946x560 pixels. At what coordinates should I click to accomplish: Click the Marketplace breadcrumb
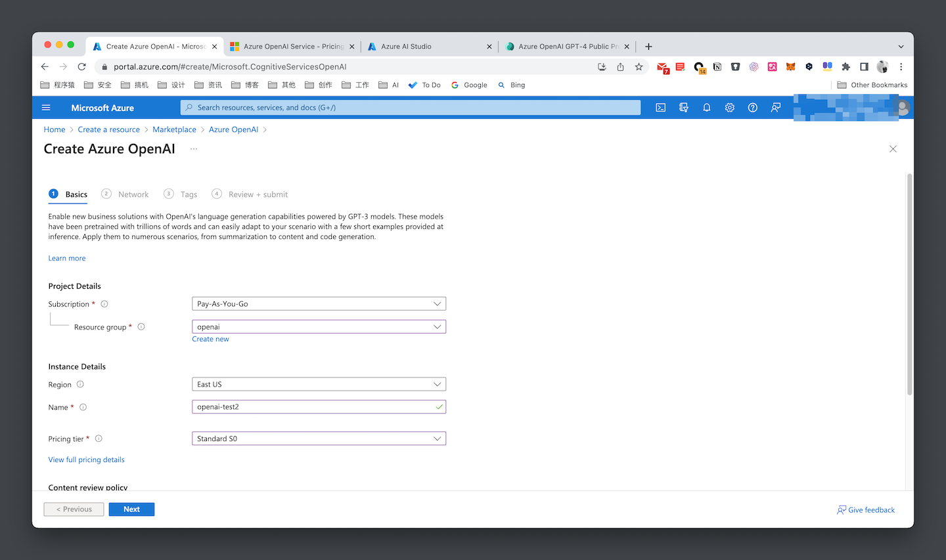pyautogui.click(x=174, y=129)
